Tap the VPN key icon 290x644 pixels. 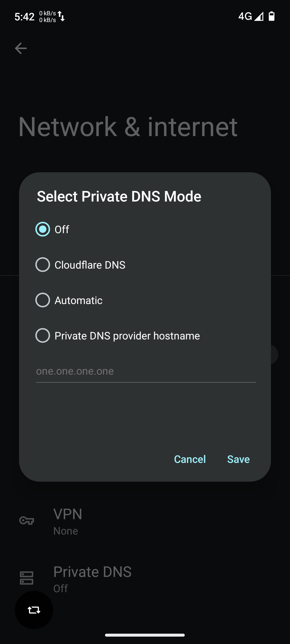[x=27, y=521]
